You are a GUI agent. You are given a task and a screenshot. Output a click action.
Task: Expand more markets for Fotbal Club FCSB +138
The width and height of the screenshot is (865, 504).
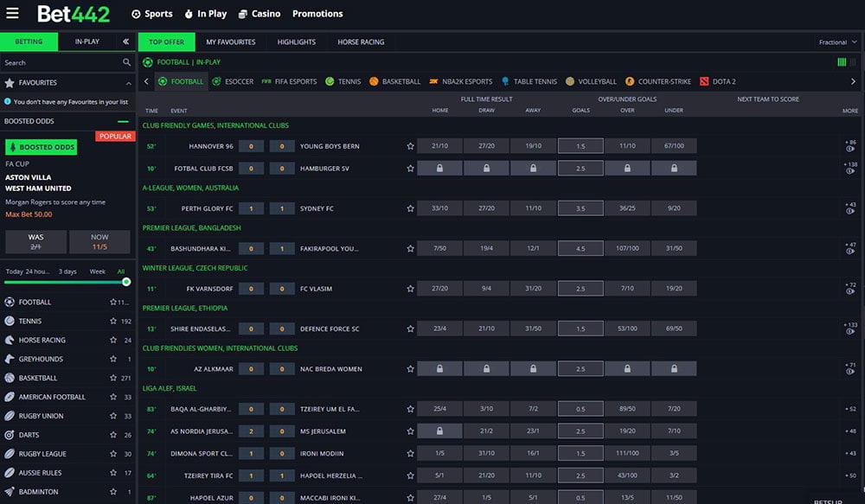click(850, 168)
